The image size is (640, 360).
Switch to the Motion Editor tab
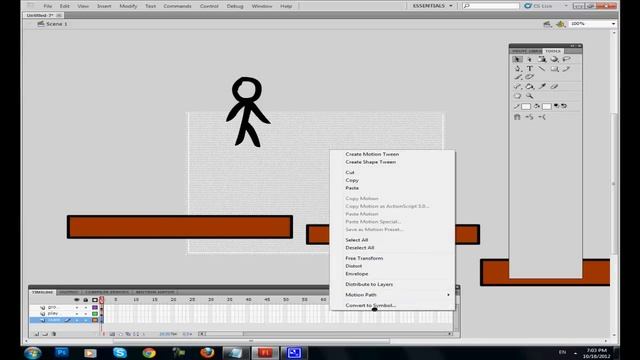point(155,292)
